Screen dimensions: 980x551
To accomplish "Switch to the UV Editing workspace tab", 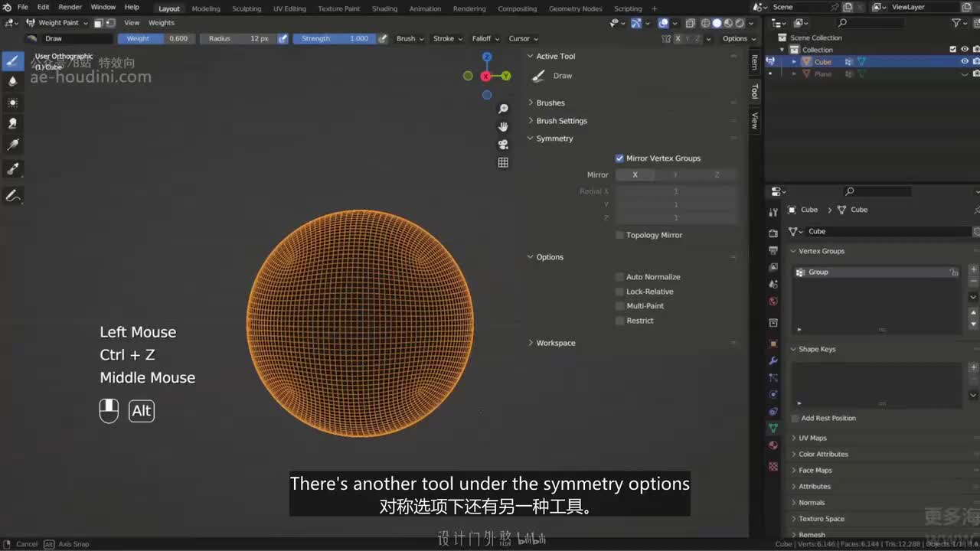I will [289, 8].
